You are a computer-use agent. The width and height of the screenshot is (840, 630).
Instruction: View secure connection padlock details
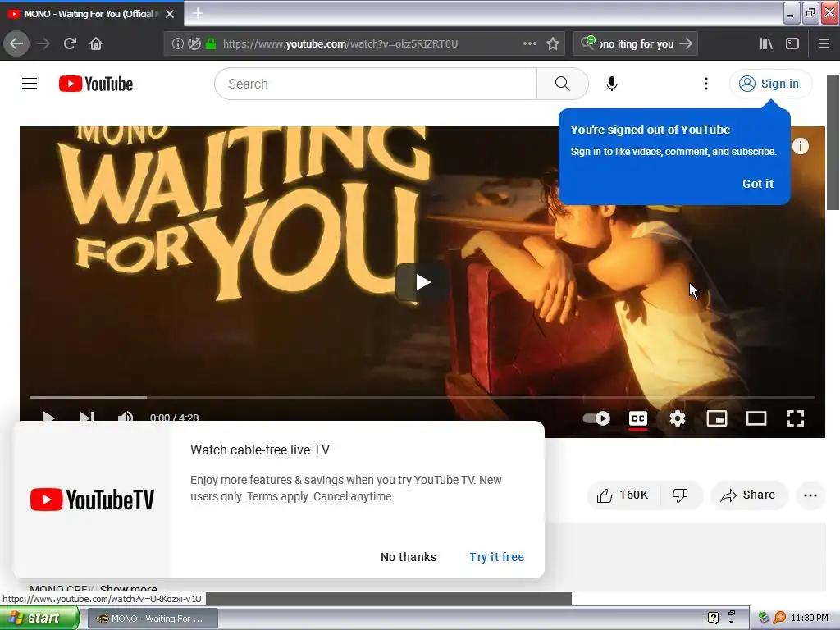click(211, 43)
